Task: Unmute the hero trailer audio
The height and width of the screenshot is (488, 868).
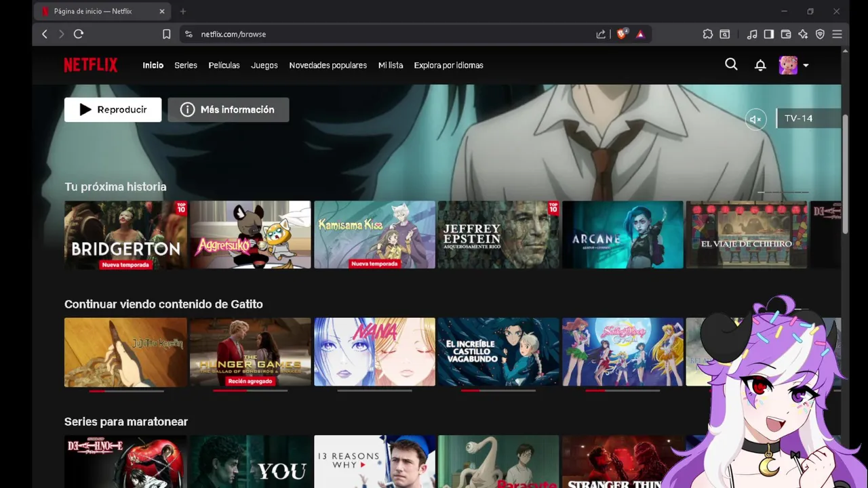Action: (755, 119)
